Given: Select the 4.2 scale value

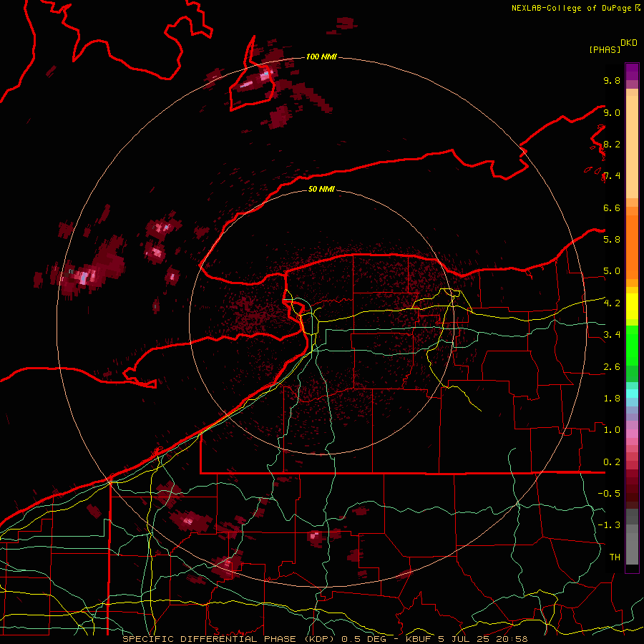Looking at the screenshot, I should pyautogui.click(x=612, y=303).
